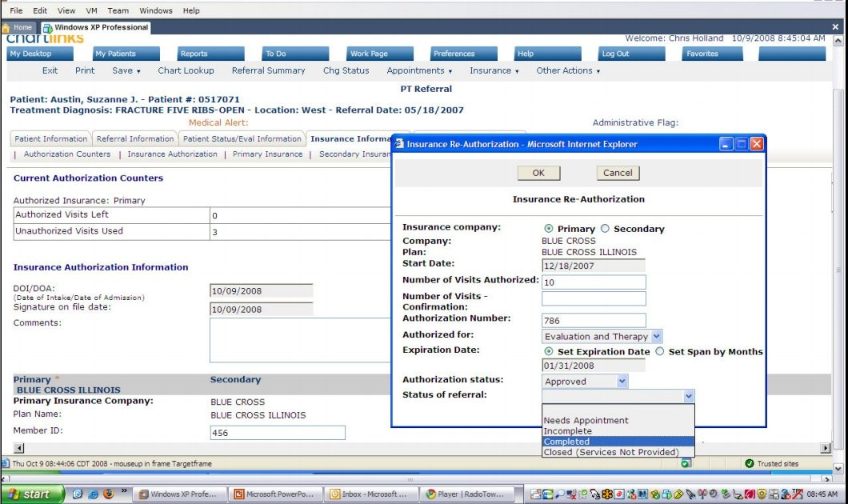Open the Team menu
The image size is (848, 504).
click(x=118, y=10)
